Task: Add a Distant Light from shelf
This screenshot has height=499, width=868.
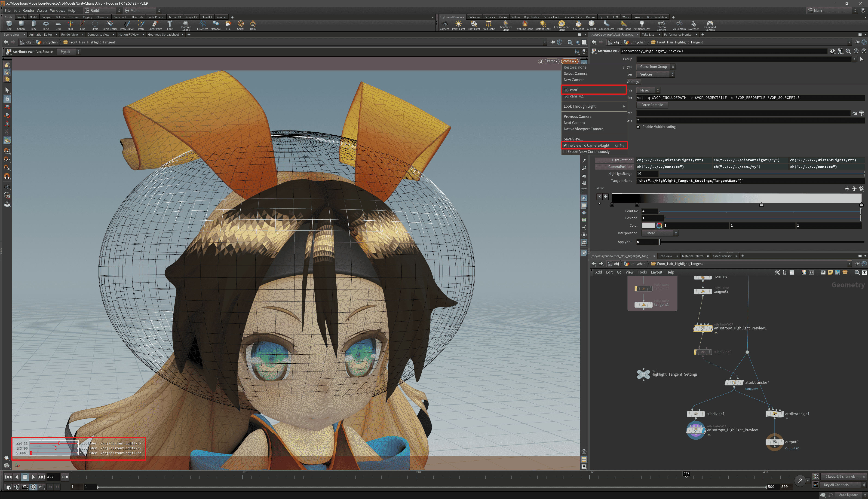Action: [x=543, y=25]
